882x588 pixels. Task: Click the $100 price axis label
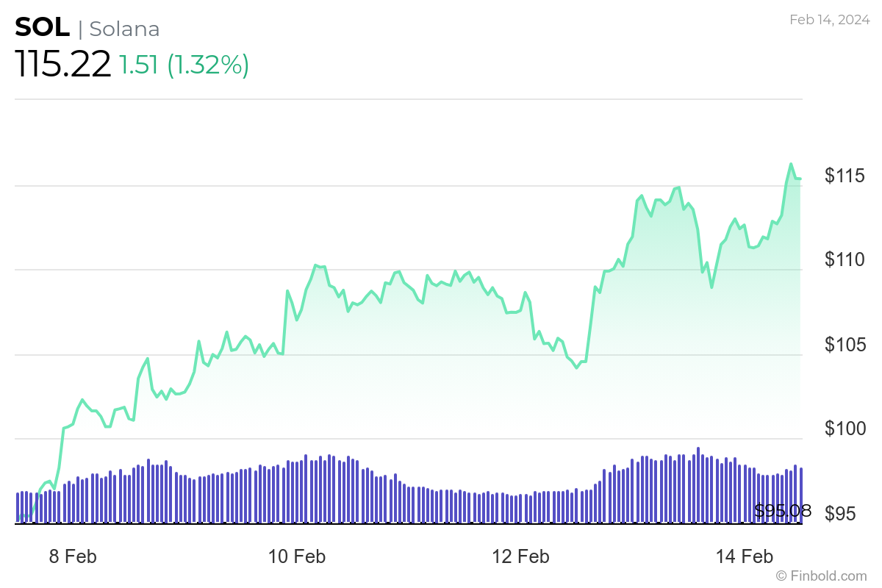[844, 429]
